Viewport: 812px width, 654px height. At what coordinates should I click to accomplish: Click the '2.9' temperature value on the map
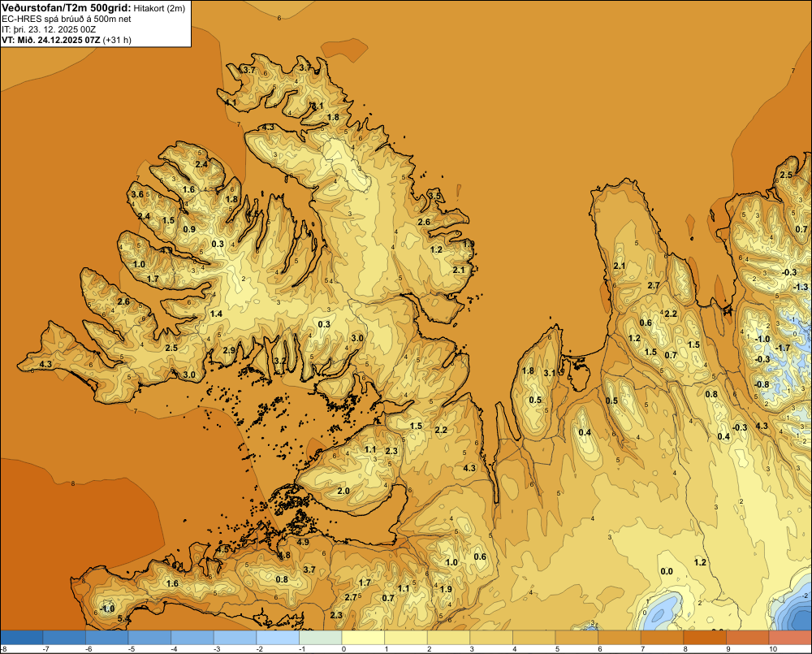(229, 350)
